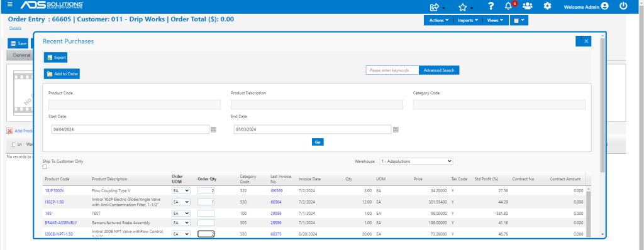Open the End Date calendar picker
Image resolution: width=644 pixels, height=250 pixels.
pyautogui.click(x=396, y=129)
